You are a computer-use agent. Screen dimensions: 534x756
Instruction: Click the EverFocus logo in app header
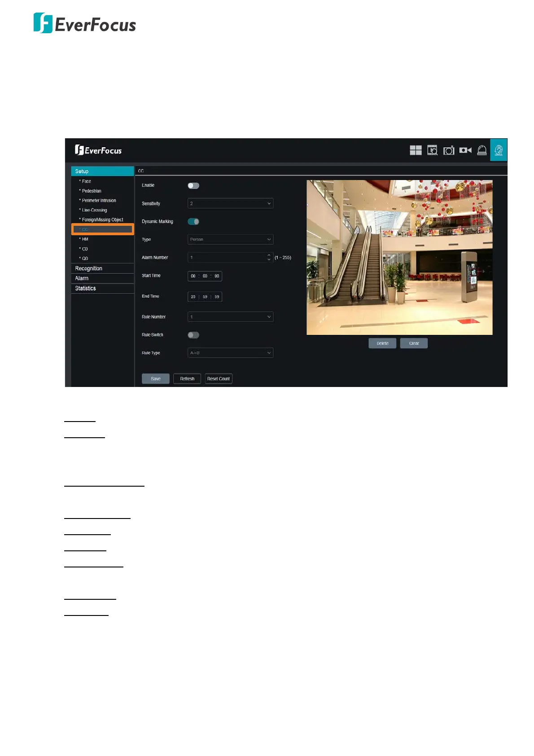click(x=98, y=150)
